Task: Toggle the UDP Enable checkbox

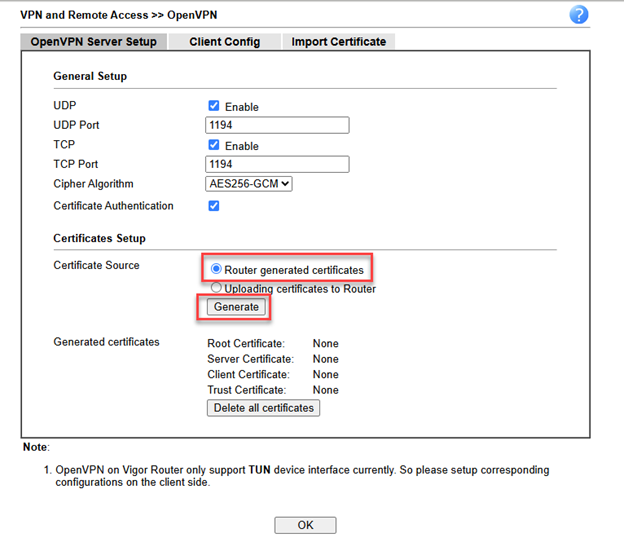Action: [214, 106]
